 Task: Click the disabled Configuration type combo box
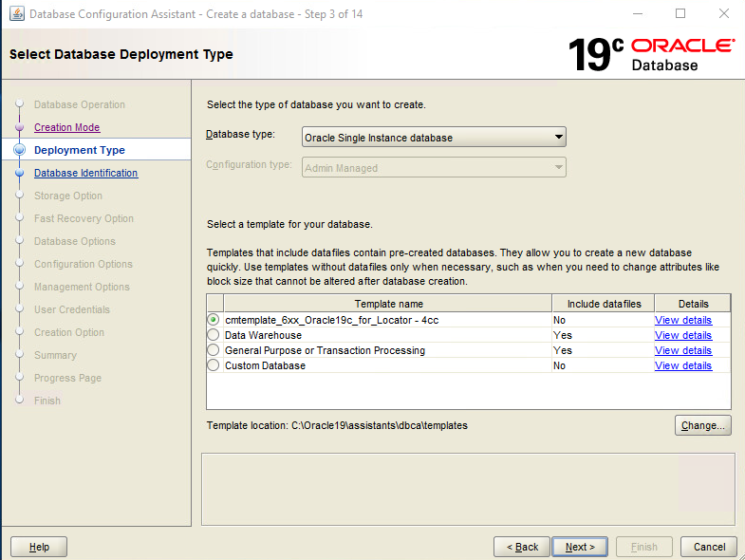coord(434,168)
